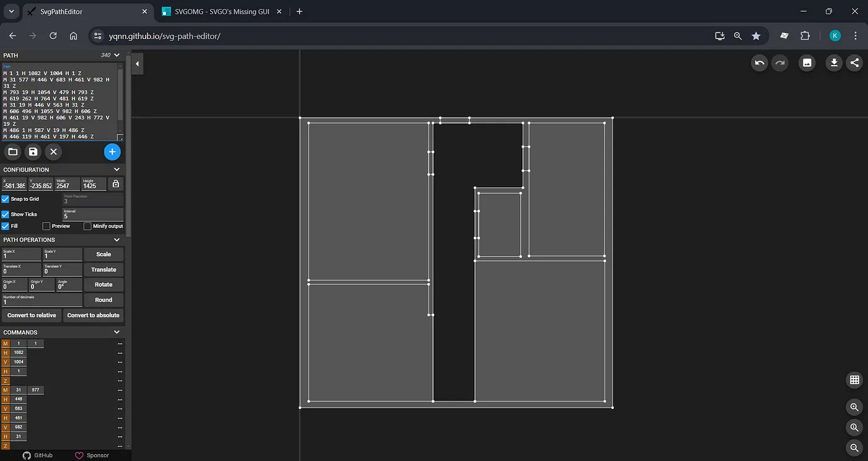Toggle the grid view icon
The image size is (868, 461).
click(x=854, y=380)
